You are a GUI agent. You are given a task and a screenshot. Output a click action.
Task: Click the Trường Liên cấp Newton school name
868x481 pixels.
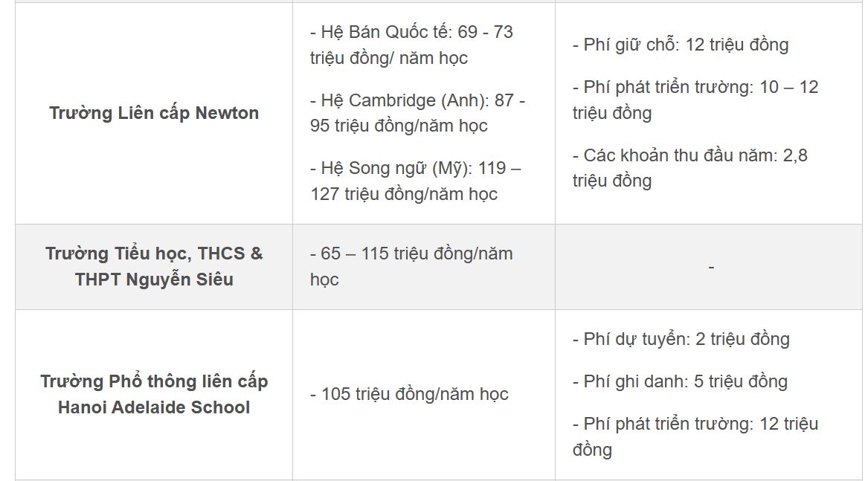coord(154,113)
